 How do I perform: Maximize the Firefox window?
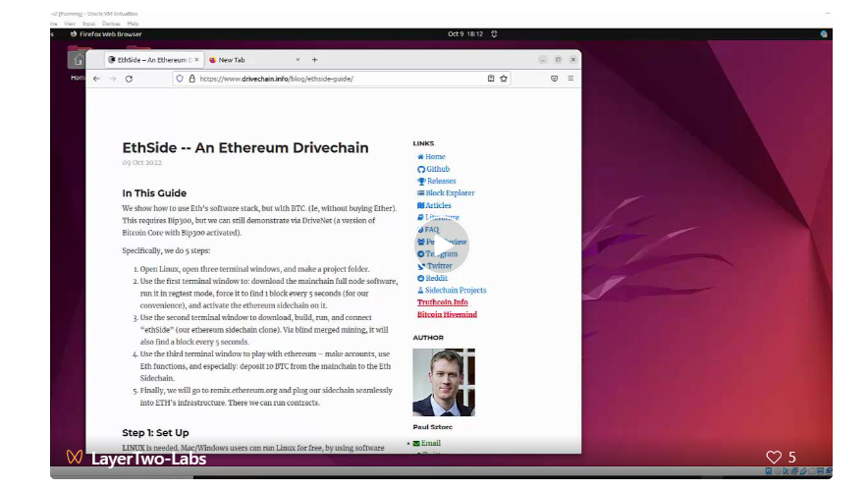pyautogui.click(x=558, y=60)
